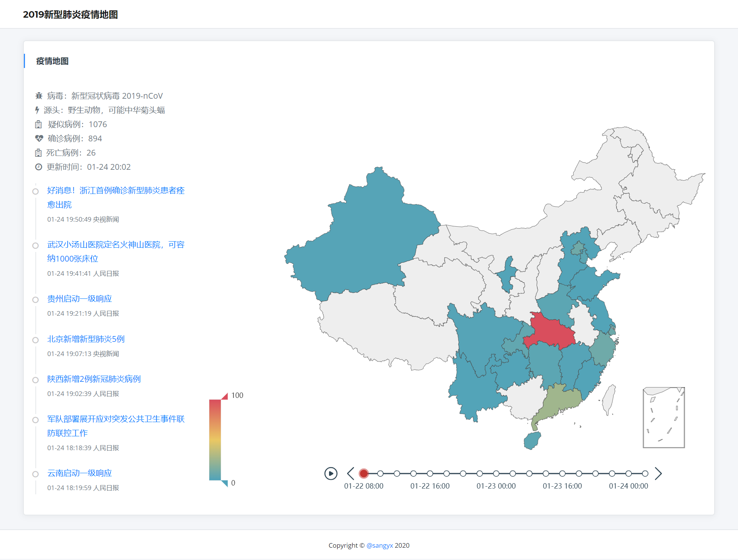
Task: Click the heartbeat confirmed cases icon
Action: 39,138
